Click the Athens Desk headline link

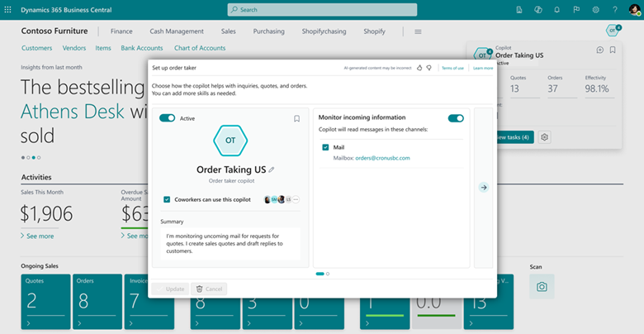coord(73,111)
